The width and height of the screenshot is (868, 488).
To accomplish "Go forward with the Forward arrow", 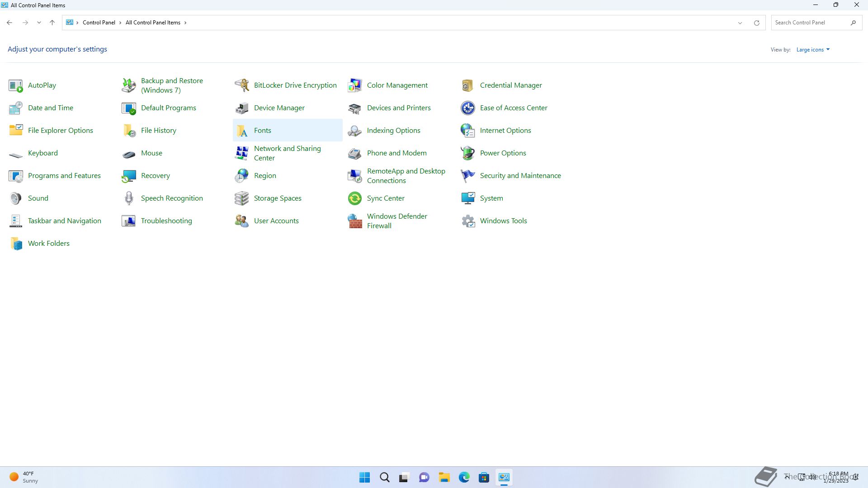I will coord(25,23).
